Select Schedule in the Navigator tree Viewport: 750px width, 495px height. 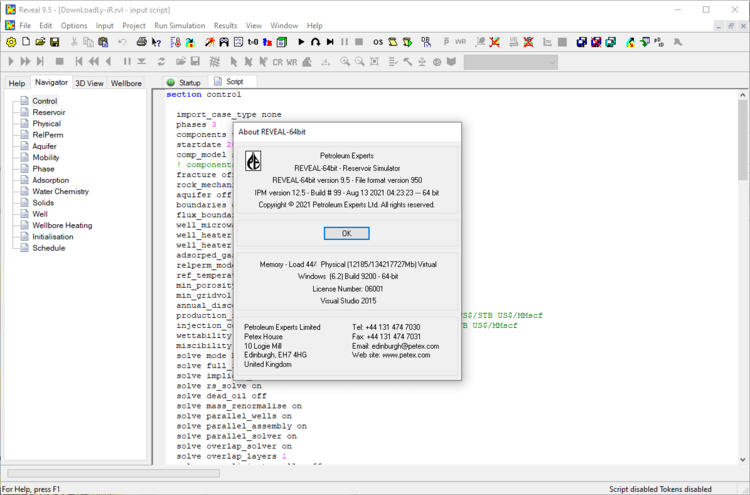tap(48, 248)
